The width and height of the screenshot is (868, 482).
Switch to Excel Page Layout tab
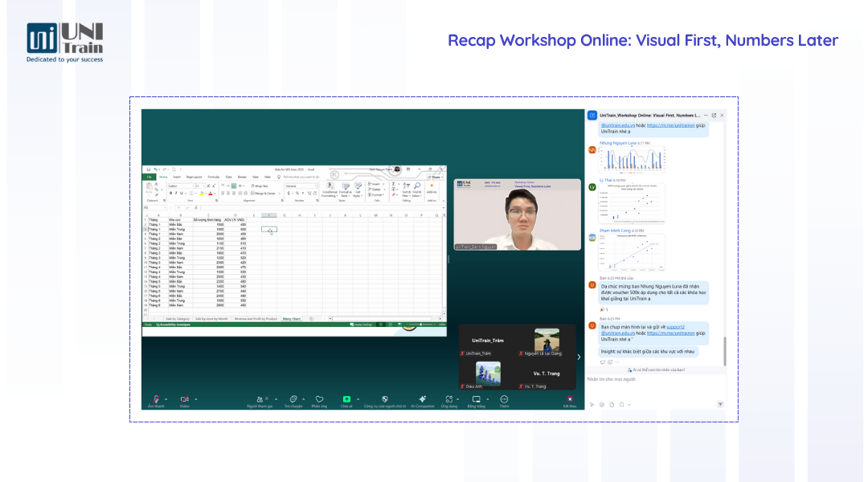tap(194, 177)
